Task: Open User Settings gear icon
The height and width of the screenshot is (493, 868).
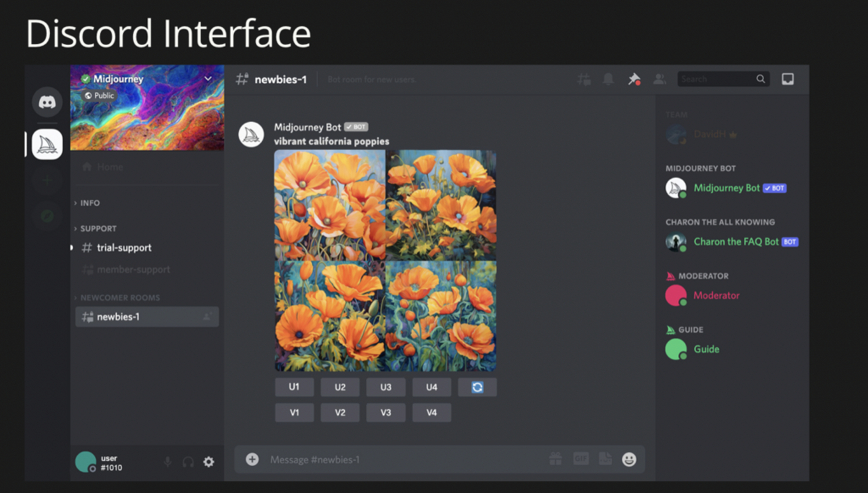Action: (209, 462)
